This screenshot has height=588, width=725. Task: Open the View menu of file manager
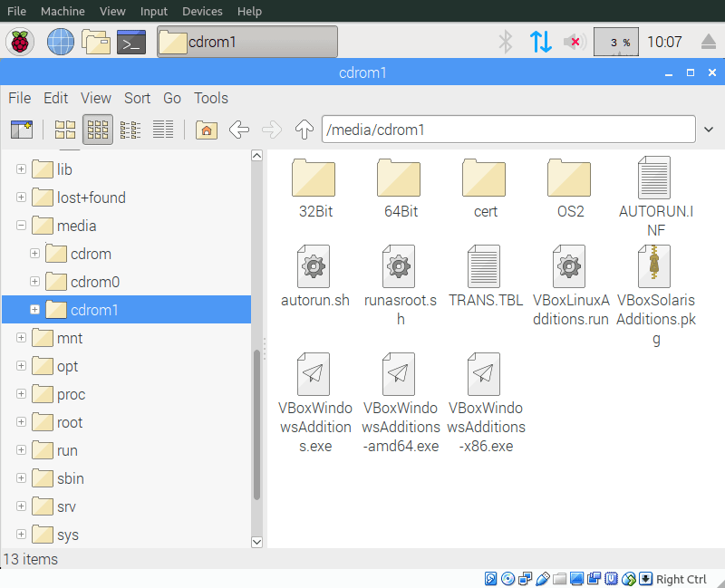click(96, 98)
